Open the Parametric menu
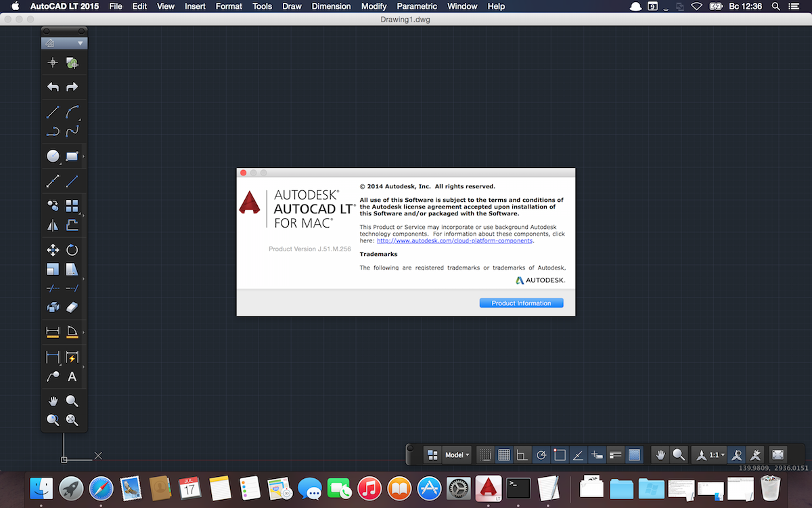Image resolution: width=812 pixels, height=508 pixels. [417, 6]
